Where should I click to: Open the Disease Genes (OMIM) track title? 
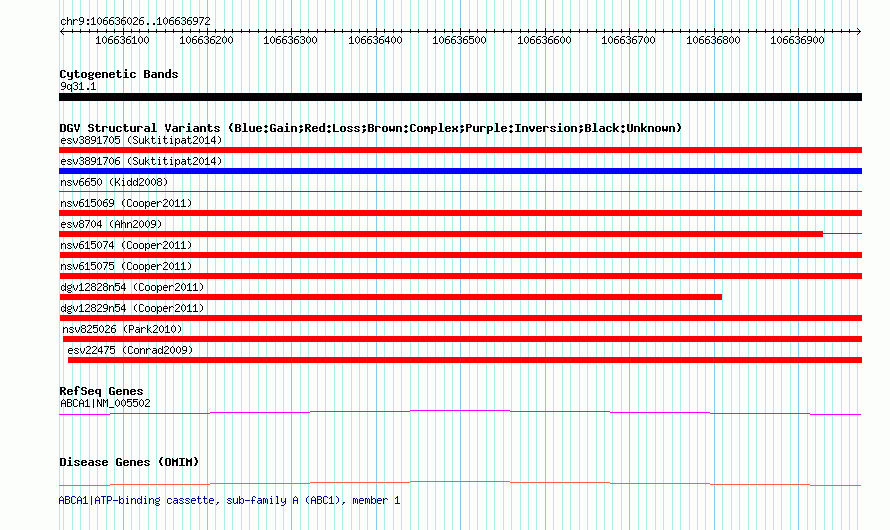129,462
